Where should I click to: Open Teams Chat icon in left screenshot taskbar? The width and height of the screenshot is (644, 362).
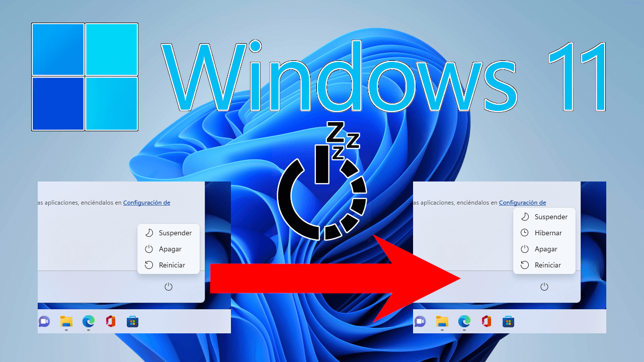click(x=44, y=321)
